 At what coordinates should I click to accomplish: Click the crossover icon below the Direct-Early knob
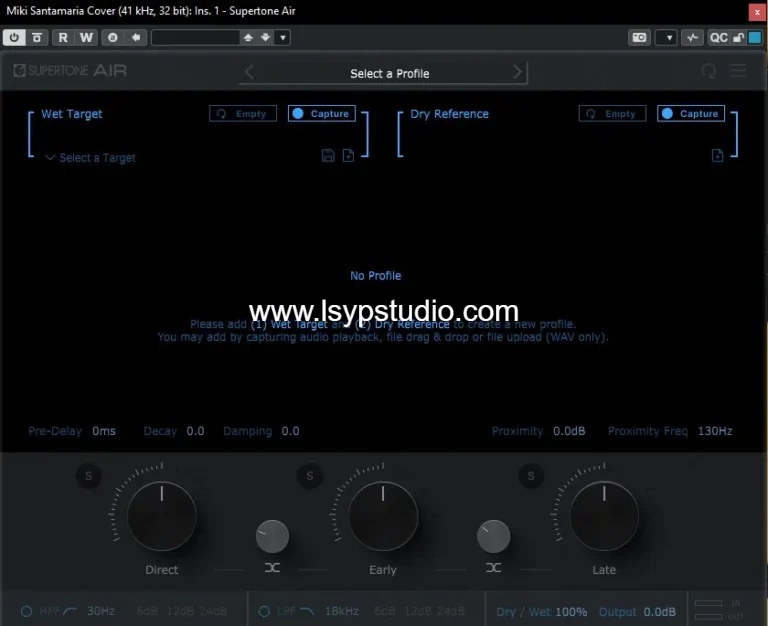coord(272,568)
